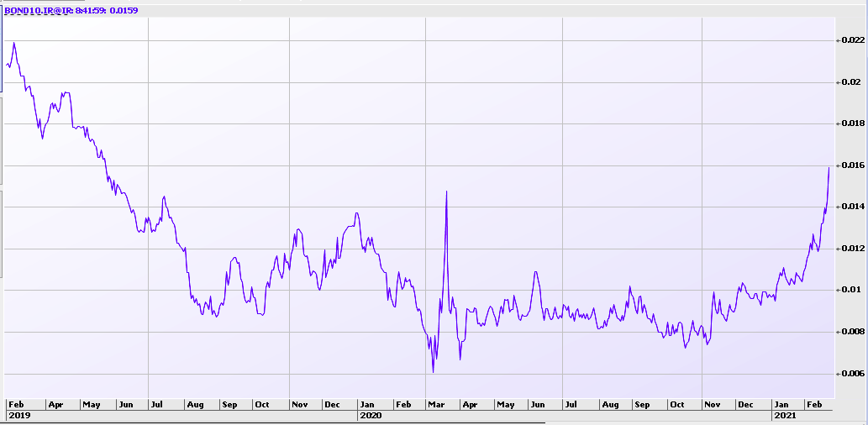Screen dimensions: 868x425
Task: Select the 0.01 y-axis value
Action: point(850,290)
